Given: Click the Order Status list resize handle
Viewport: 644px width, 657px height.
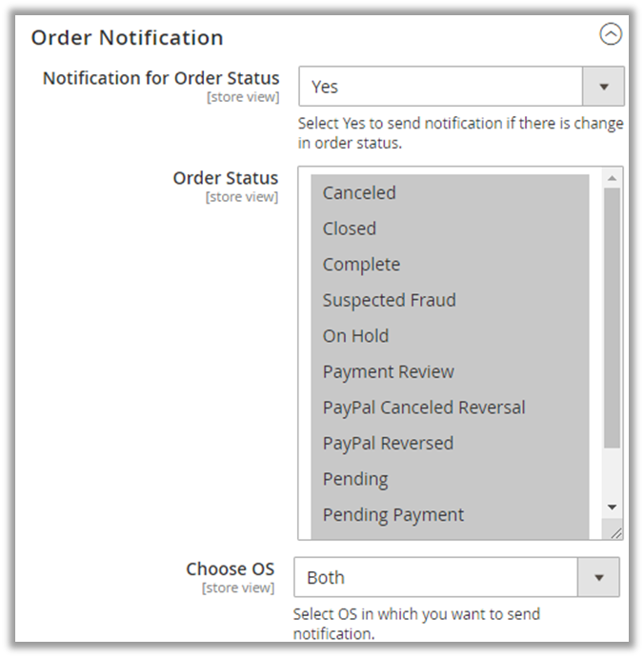Looking at the screenshot, I should click(x=615, y=533).
